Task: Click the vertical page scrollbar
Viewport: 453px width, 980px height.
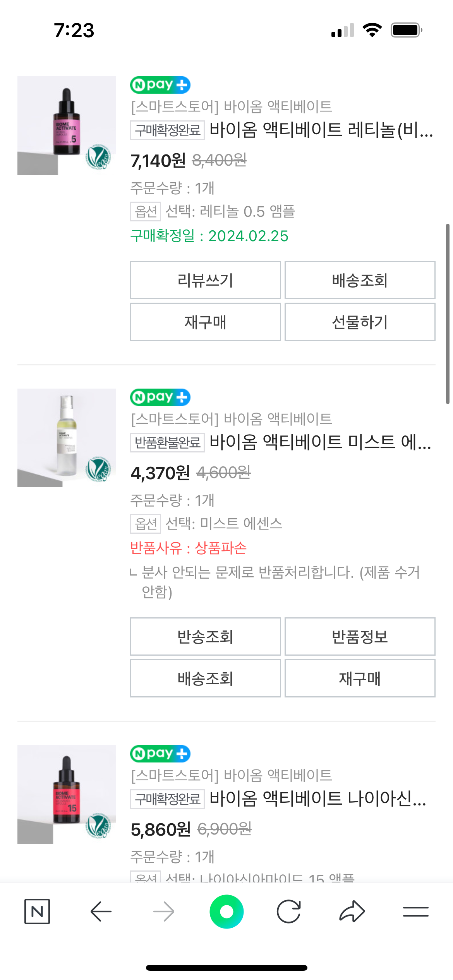Action: click(x=448, y=314)
